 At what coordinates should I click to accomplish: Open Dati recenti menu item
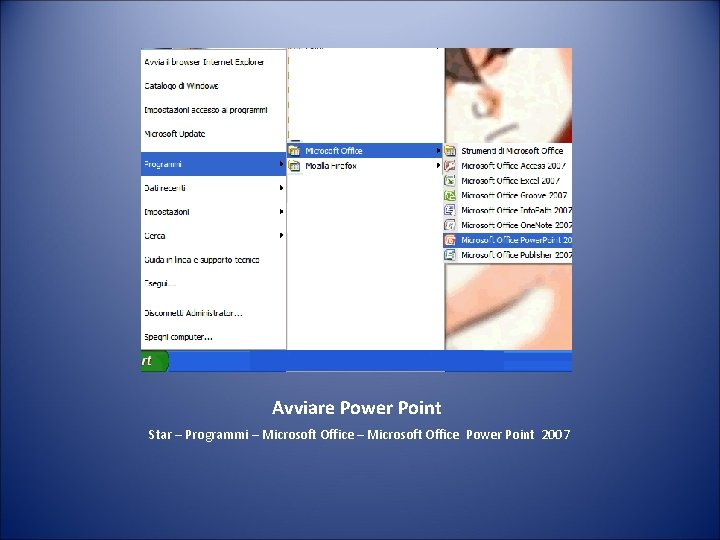(214, 188)
